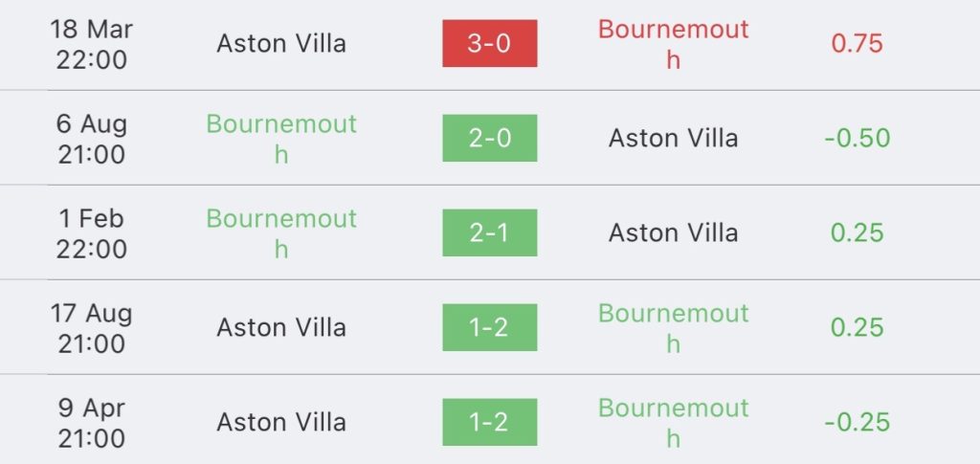
Task: Select green Bournemouth in 6 Aug row
Action: click(x=281, y=139)
